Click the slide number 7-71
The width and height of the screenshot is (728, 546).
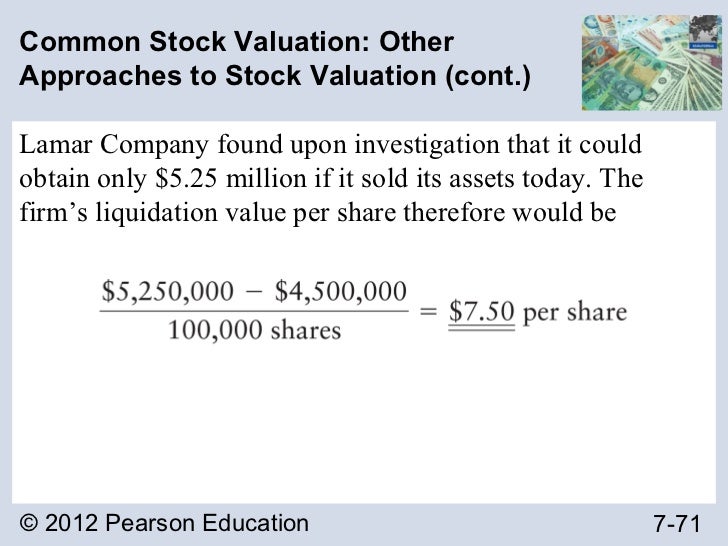(677, 523)
